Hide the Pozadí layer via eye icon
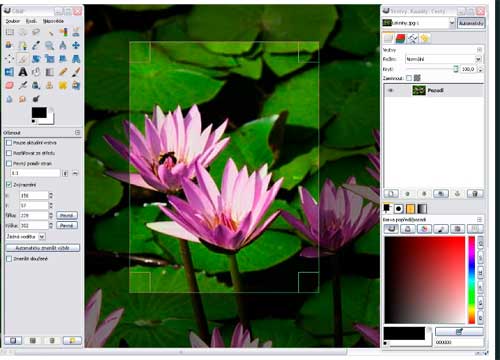 (390, 90)
